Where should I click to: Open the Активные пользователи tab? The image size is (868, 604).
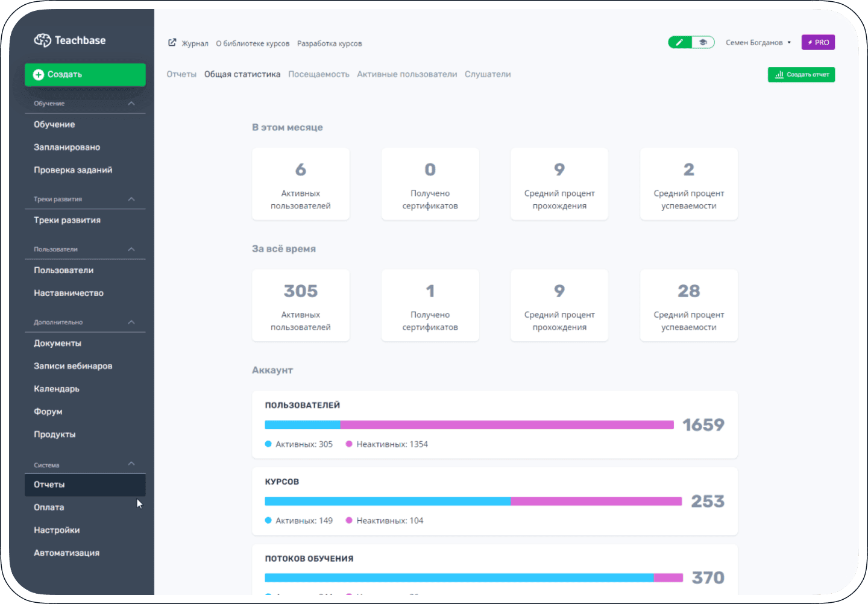click(407, 74)
